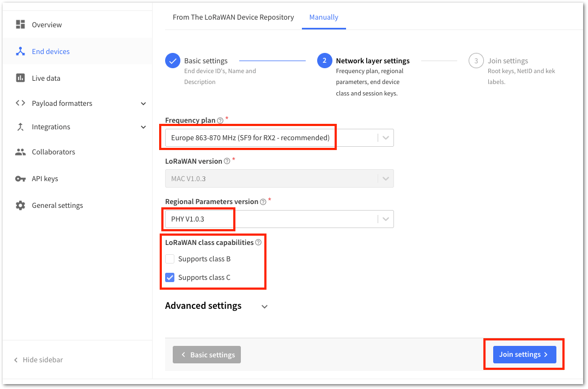Expand Payload formatters submenu chevron
Image resolution: width=588 pixels, height=389 pixels.
[x=143, y=103]
